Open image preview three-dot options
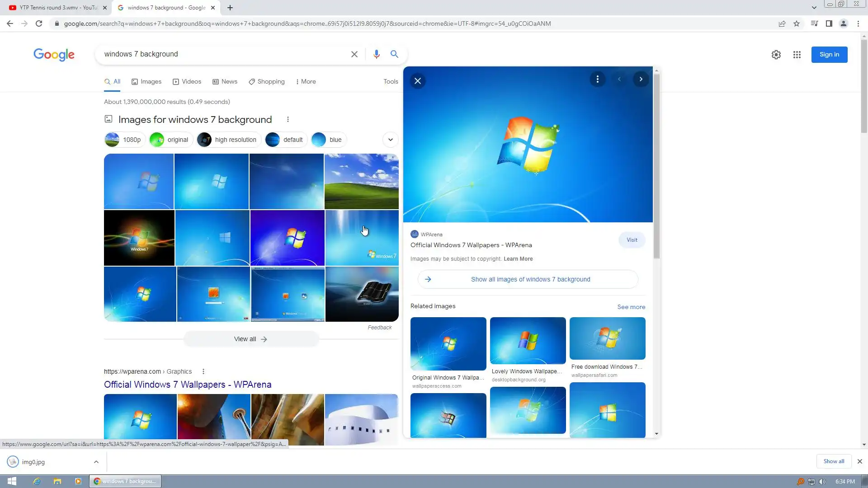Image resolution: width=868 pixels, height=488 pixels. point(597,80)
